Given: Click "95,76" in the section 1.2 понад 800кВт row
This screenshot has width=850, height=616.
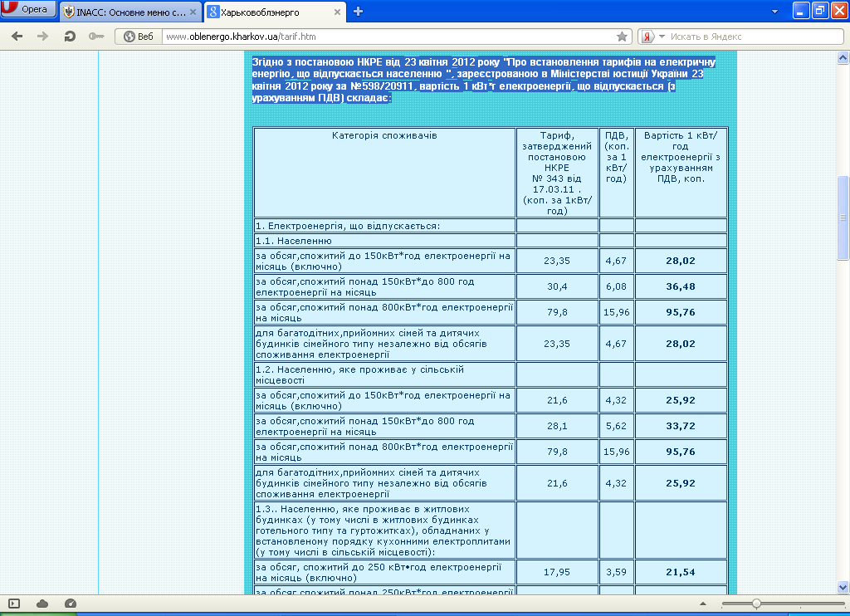Looking at the screenshot, I should tap(681, 452).
